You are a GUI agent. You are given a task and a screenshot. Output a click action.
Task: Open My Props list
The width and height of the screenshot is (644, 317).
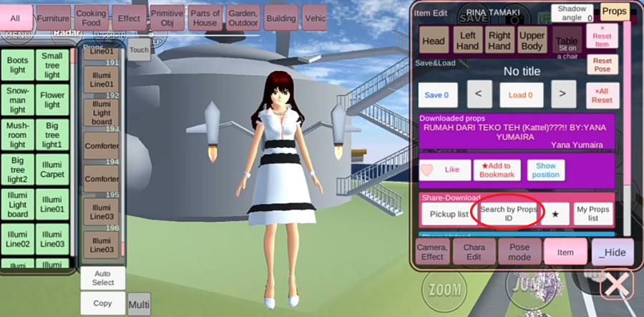593,214
